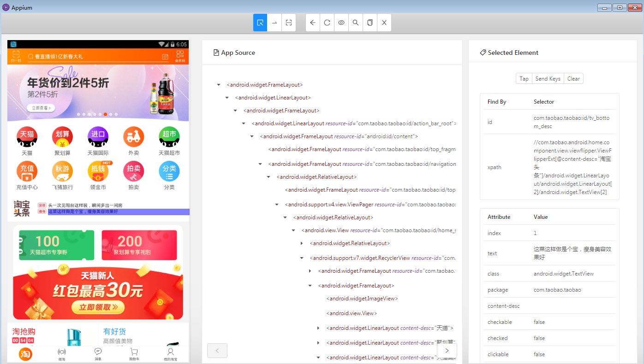This screenshot has width=644, height=364.
Task: Click the Back arrow in inspector toolbar
Action: coord(313,23)
